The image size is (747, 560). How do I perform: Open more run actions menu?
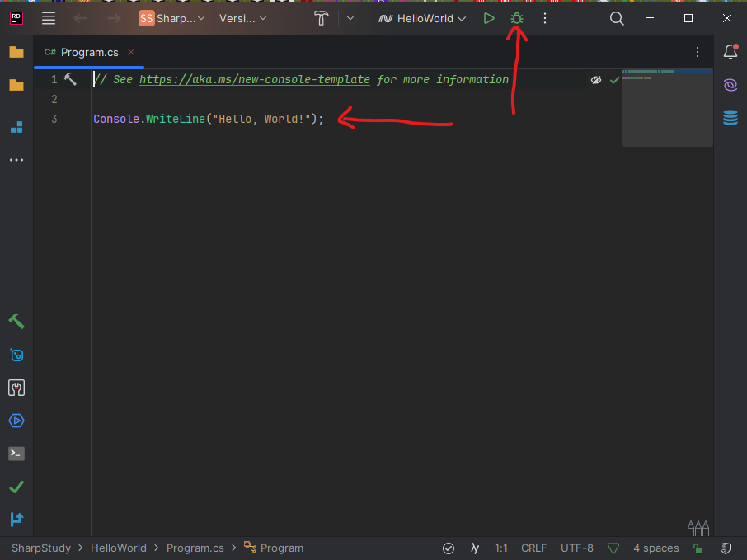(x=545, y=19)
